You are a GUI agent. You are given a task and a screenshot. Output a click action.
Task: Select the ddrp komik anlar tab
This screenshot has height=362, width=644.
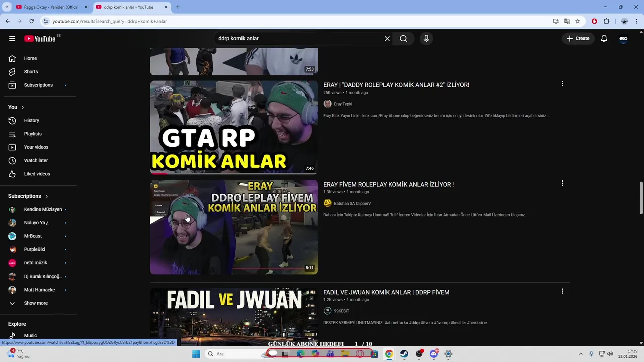coord(131,7)
